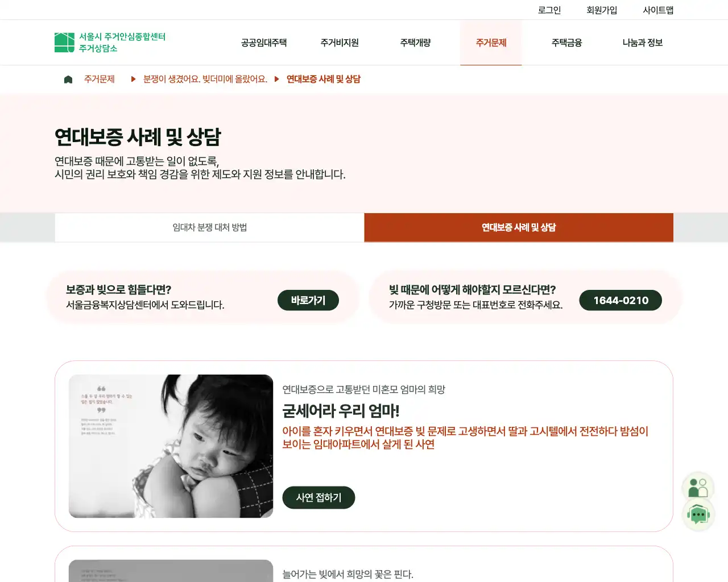The height and width of the screenshot is (582, 728).
Task: Click the 사연 접하기 button
Action: coord(318,497)
